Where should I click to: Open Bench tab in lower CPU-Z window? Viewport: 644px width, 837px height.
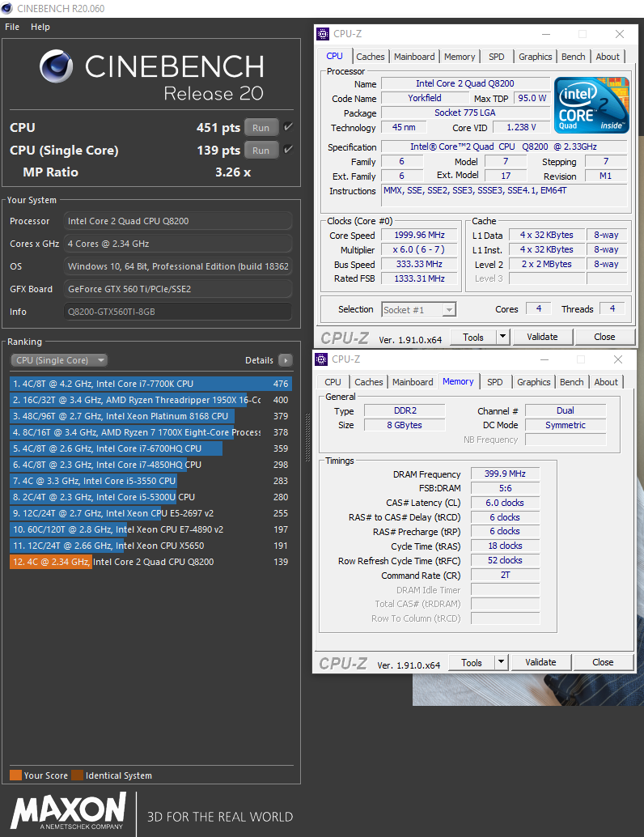(x=571, y=382)
